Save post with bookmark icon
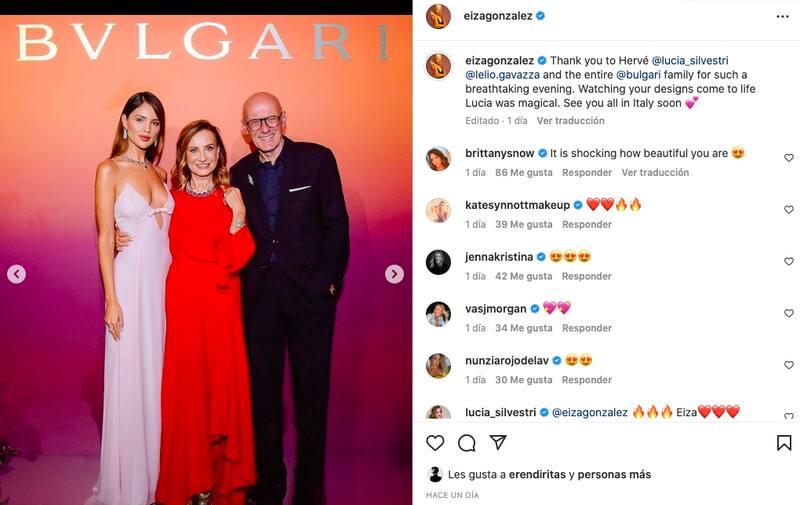800x505 pixels. (x=784, y=443)
